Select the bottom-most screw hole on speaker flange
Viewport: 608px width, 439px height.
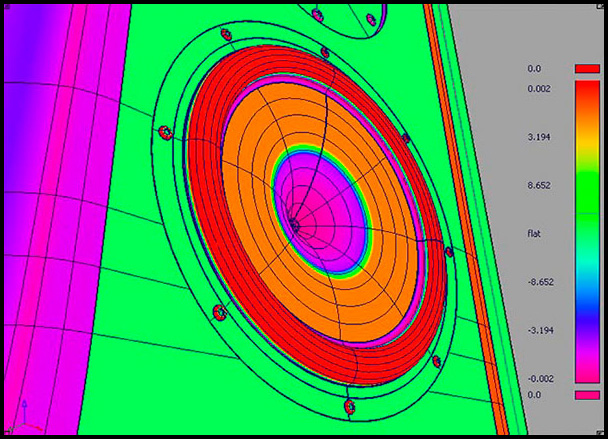point(349,406)
